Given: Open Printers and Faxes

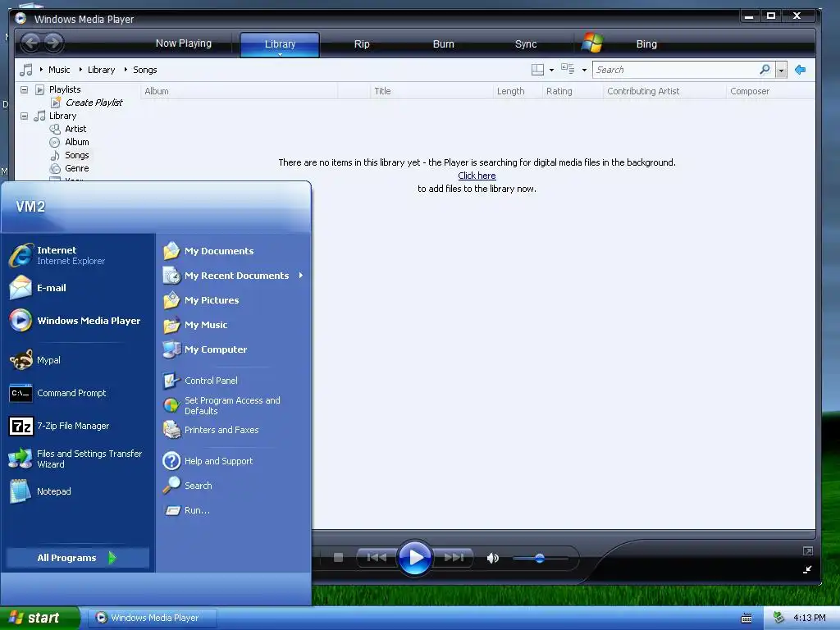Looking at the screenshot, I should point(233,430).
